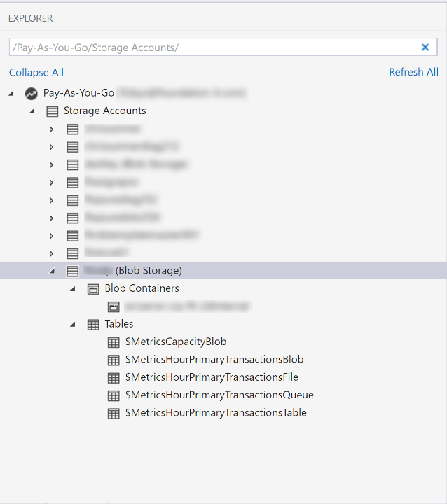The width and height of the screenshot is (447, 504).
Task: Collapse the (Blob Storage) account node
Action: pyautogui.click(x=52, y=271)
